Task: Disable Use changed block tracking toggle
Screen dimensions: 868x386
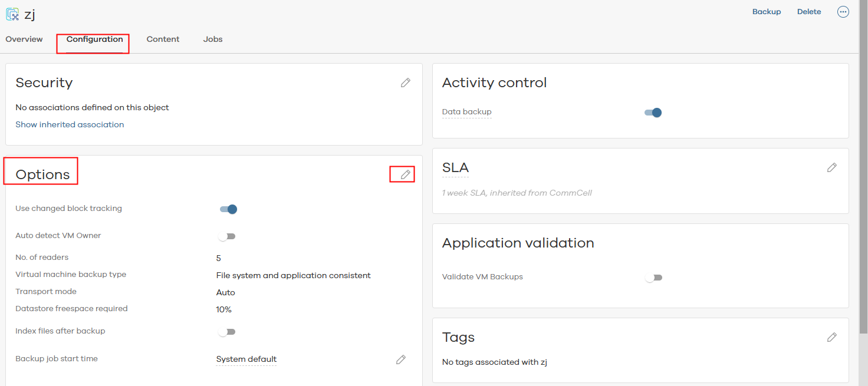Action: (228, 209)
